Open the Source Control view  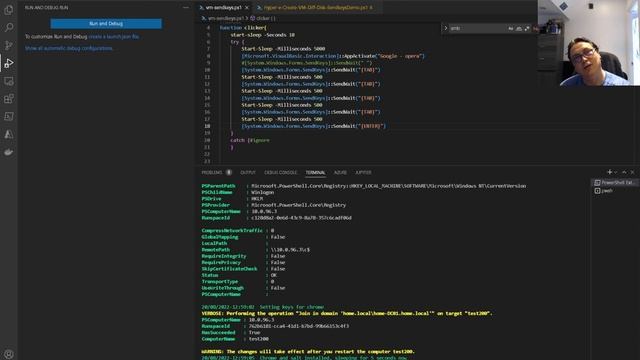coord(9,45)
